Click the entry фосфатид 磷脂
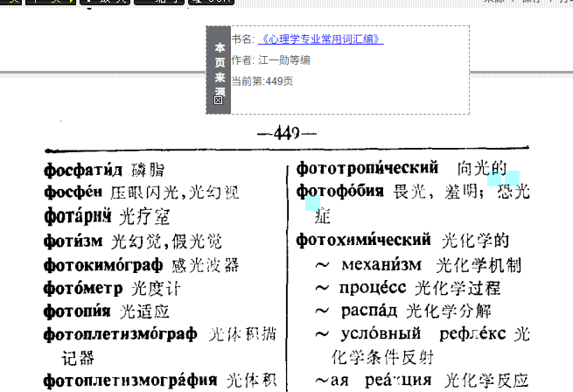The image size is (573, 392). (104, 170)
